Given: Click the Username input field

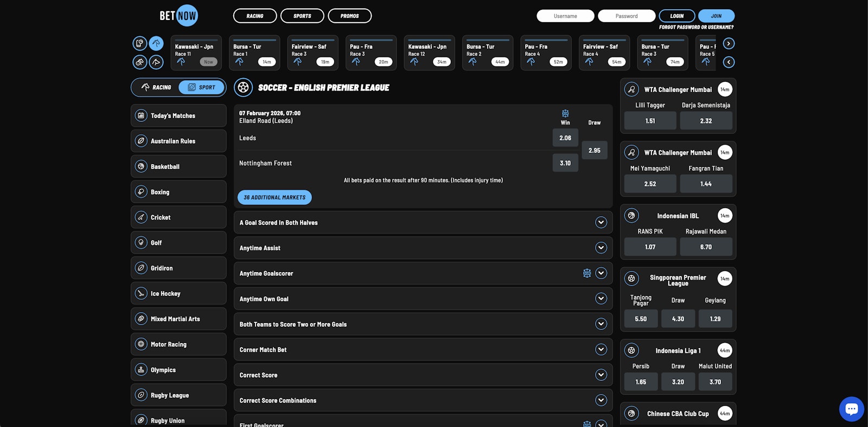Looking at the screenshot, I should [x=565, y=16].
